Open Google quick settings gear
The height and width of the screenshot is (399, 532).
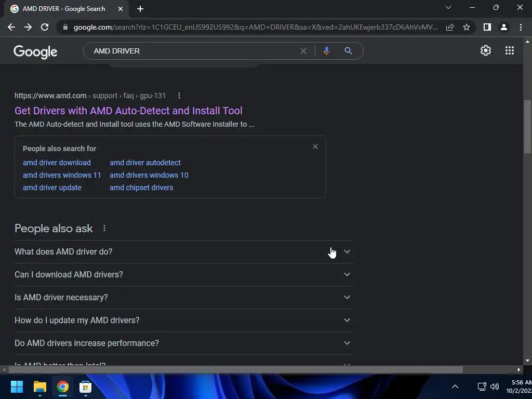click(x=486, y=50)
